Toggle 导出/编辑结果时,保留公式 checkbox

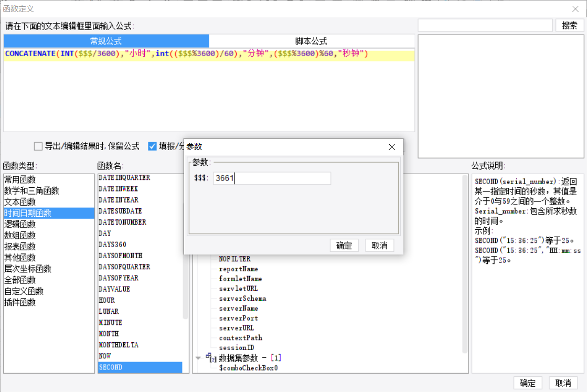(x=38, y=146)
